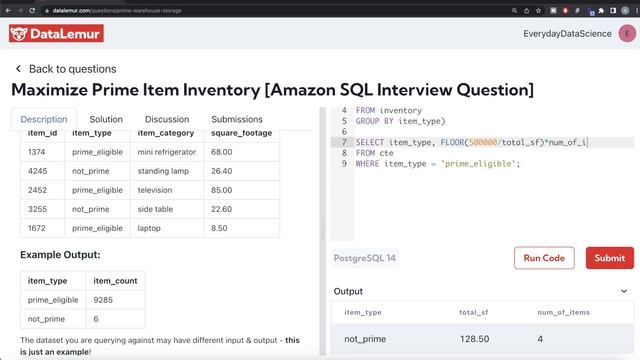Click the square_footage 85.00 value
This screenshot has width=640, height=360.
221,190
